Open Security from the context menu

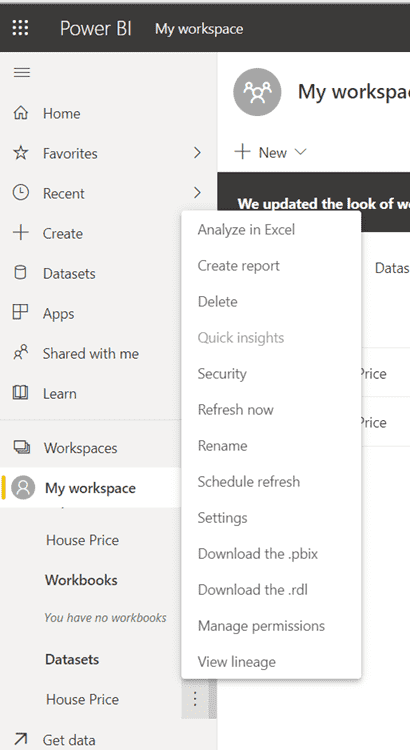pyautogui.click(x=271, y=374)
